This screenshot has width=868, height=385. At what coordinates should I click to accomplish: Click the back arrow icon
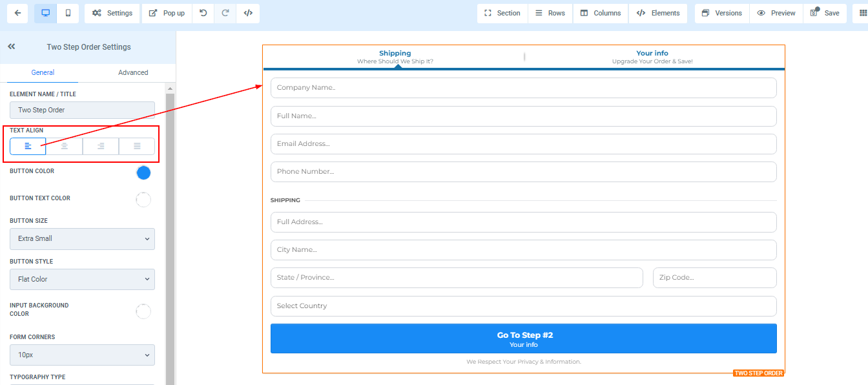tap(17, 13)
